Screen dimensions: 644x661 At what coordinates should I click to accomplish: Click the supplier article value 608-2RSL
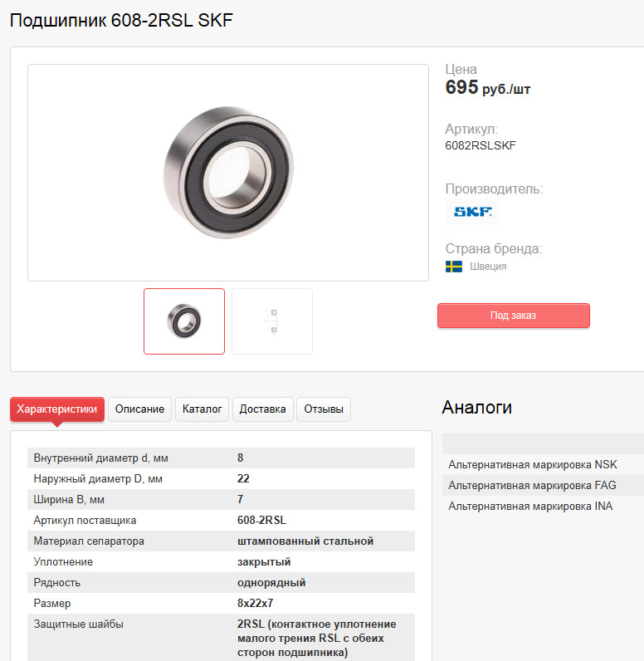[x=261, y=520]
